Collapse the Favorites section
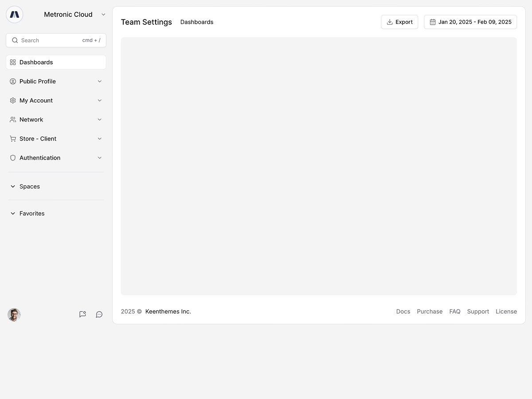 point(13,214)
